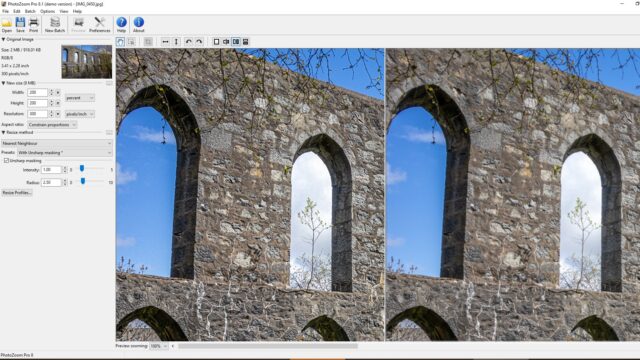Open the Edit menu
Viewport: 640px width, 360px height.
point(17,11)
